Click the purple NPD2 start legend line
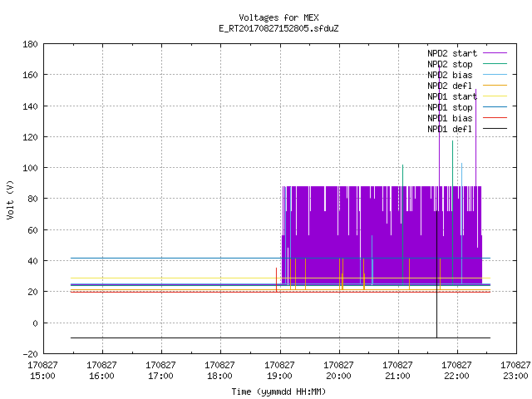 coord(495,53)
